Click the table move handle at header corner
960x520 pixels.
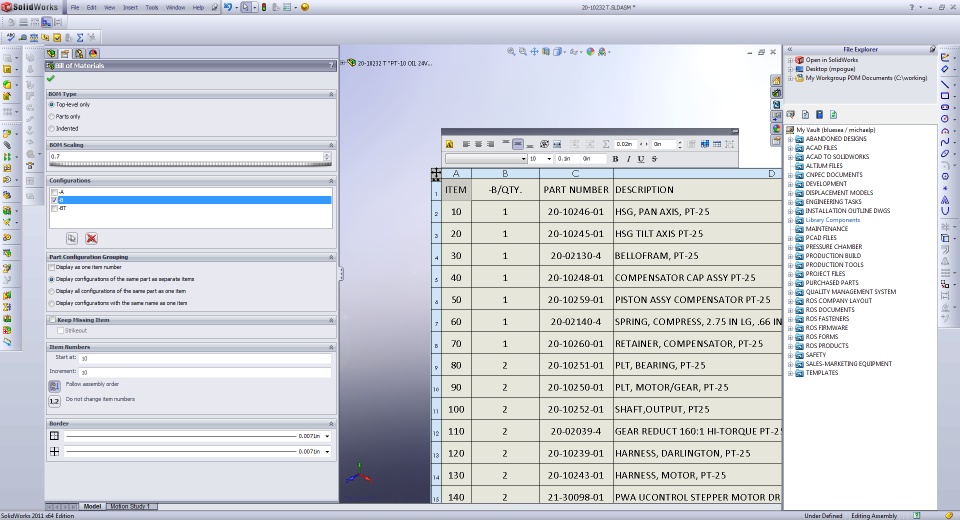(436, 174)
